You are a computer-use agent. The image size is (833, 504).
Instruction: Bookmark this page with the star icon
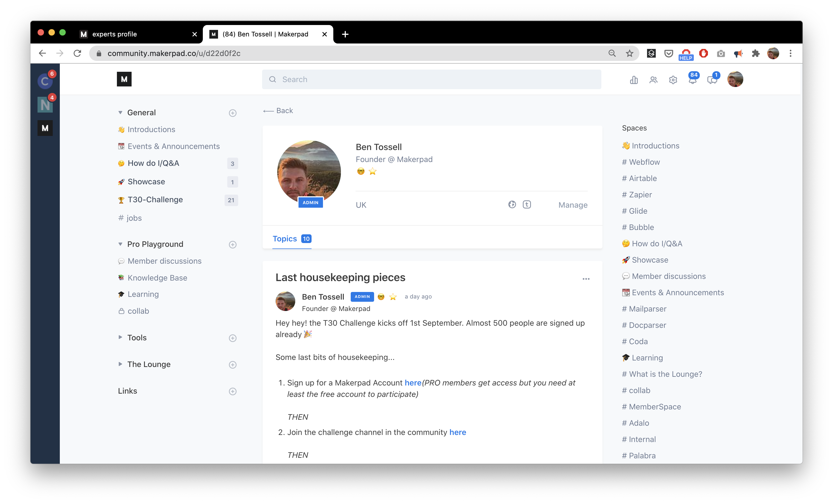(x=629, y=53)
